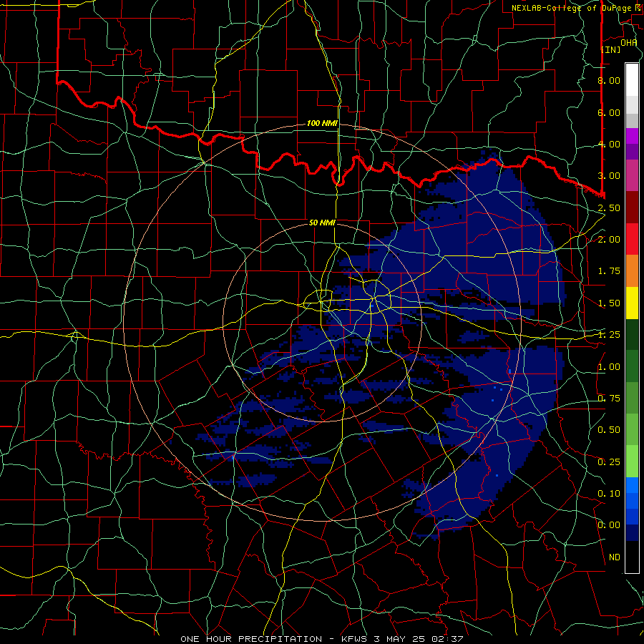Viewport: 644px width, 644px height.
Task: Click the 1.75 legend value
Action: pos(609,271)
